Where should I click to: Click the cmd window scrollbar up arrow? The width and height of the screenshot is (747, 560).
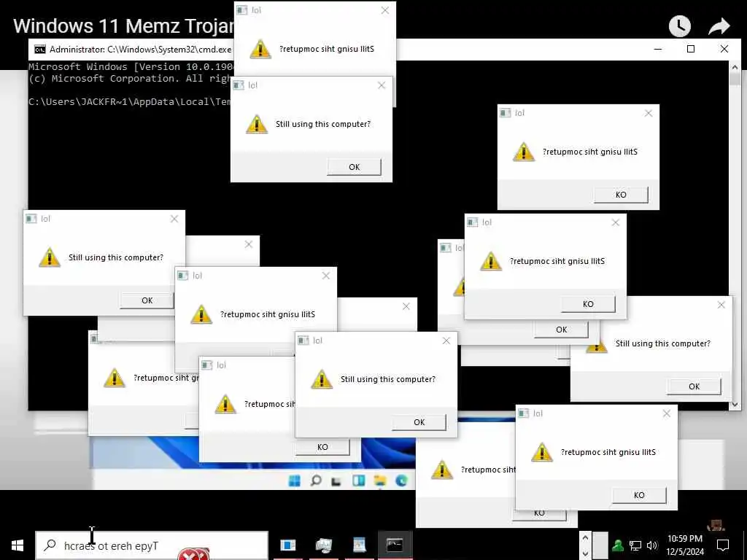click(x=735, y=67)
